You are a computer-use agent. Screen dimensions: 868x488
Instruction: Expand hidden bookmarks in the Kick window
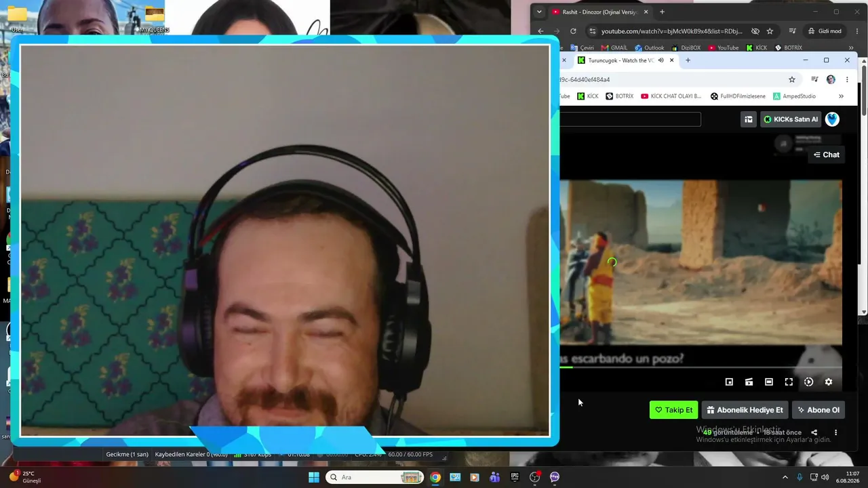(x=841, y=96)
